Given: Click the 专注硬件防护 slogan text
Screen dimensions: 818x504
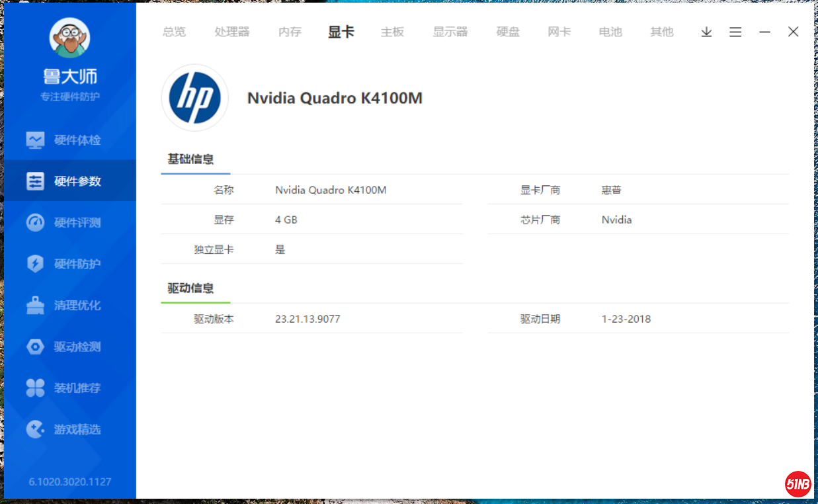Looking at the screenshot, I should tap(70, 97).
